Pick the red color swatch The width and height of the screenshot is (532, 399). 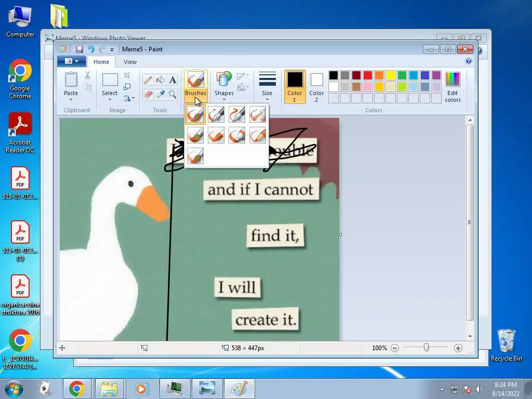coord(368,75)
